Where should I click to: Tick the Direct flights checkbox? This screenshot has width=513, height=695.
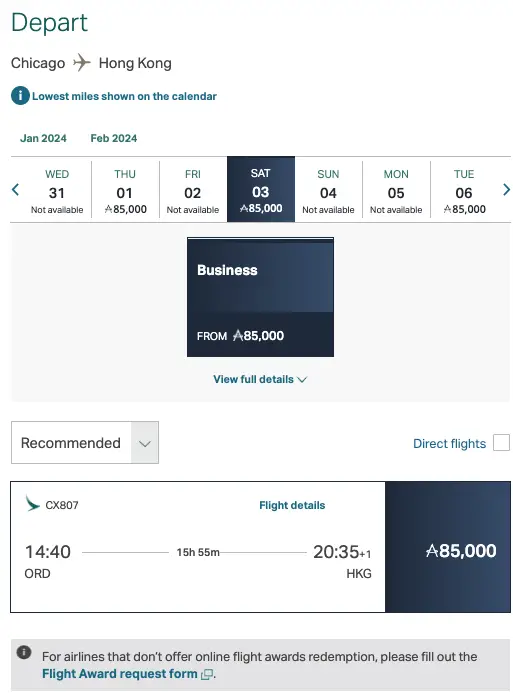(501, 443)
